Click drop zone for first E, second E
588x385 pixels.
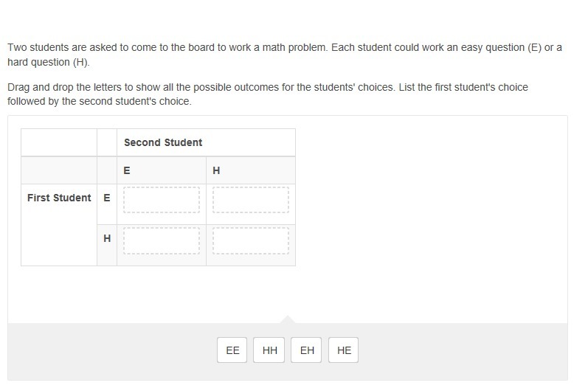pyautogui.click(x=162, y=200)
